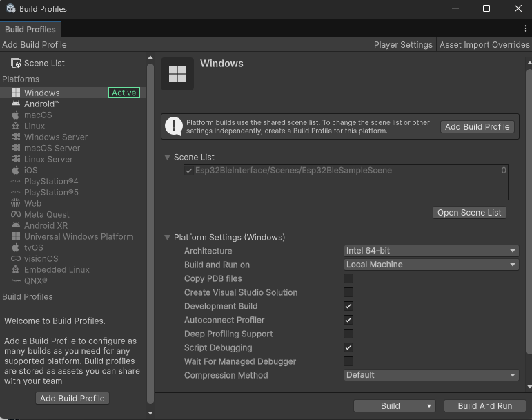The width and height of the screenshot is (532, 420).
Task: Disable the Development Build checkbox
Action: 348,306
